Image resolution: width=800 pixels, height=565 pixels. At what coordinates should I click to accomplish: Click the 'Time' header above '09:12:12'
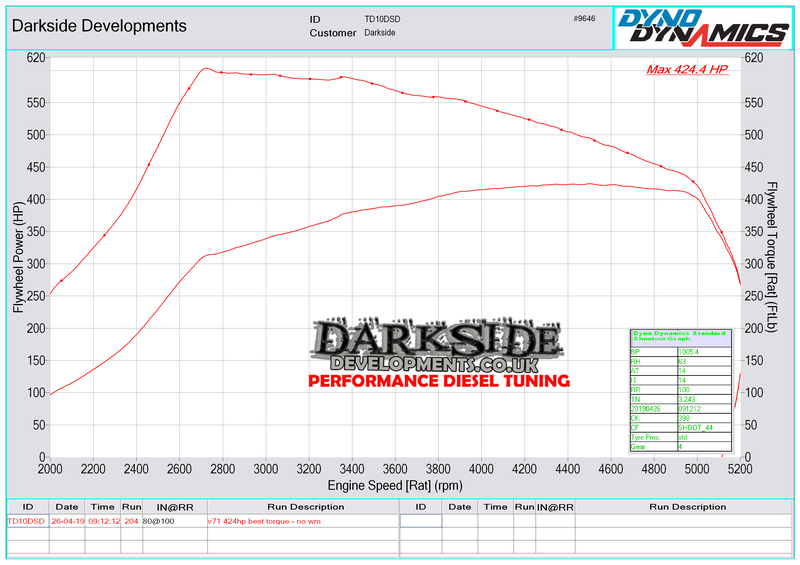103,507
